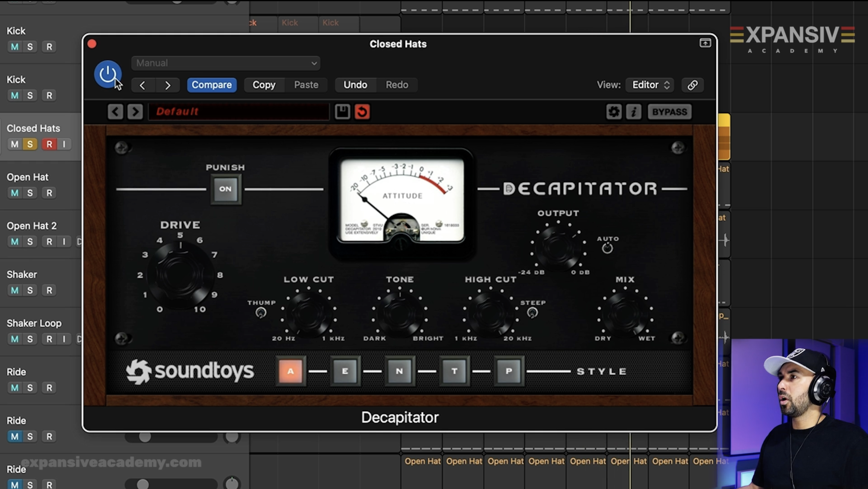Viewport: 868px width, 489px height.
Task: Mute the Open Hat track
Action: tap(15, 193)
